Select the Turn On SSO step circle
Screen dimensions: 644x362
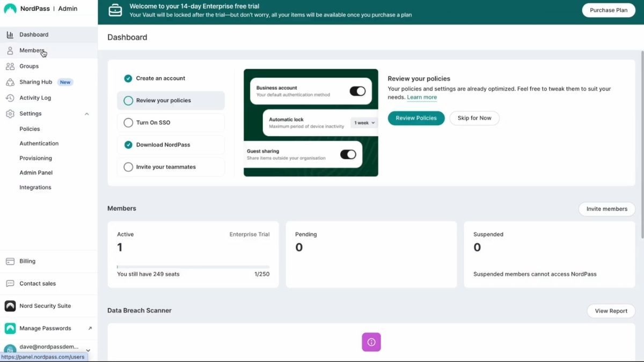click(x=128, y=123)
